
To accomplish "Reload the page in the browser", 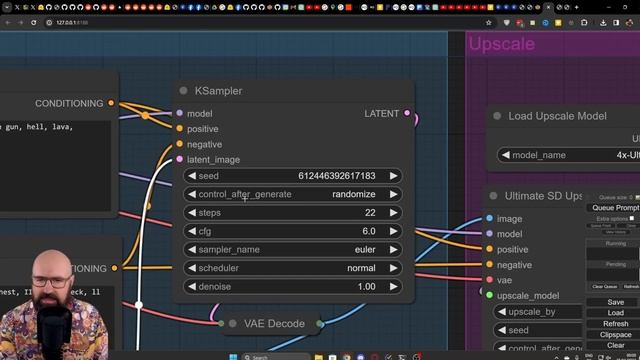I will pyautogui.click(x=33, y=23).
